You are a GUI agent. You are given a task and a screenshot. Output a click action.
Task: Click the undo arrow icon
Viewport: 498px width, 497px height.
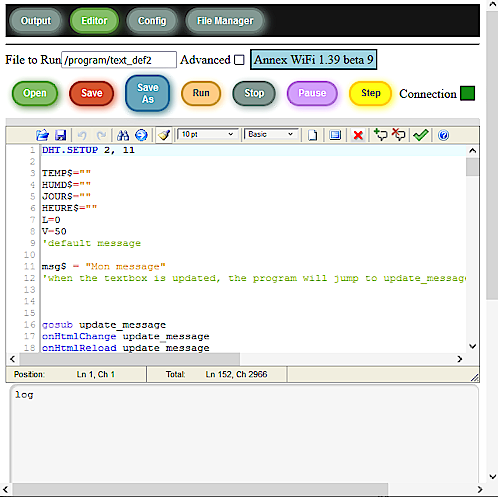pos(82,135)
